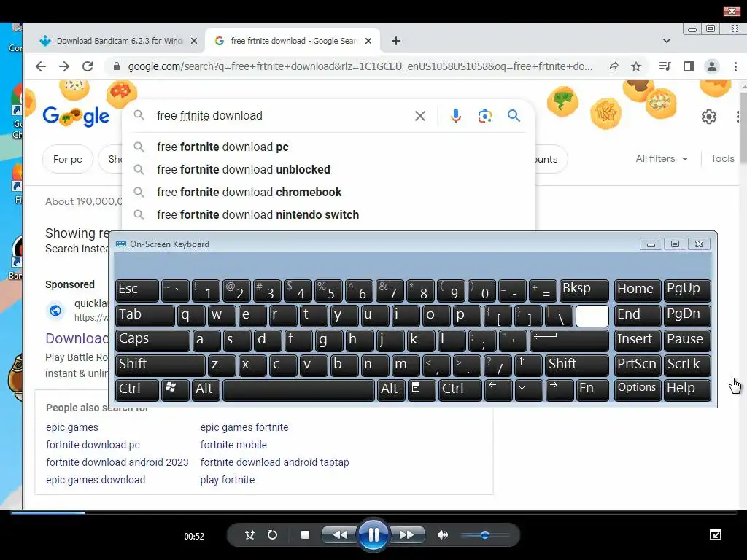Toggle the left Shift key on On-Screen Keyboard
The width and height of the screenshot is (747, 560).
(160, 365)
